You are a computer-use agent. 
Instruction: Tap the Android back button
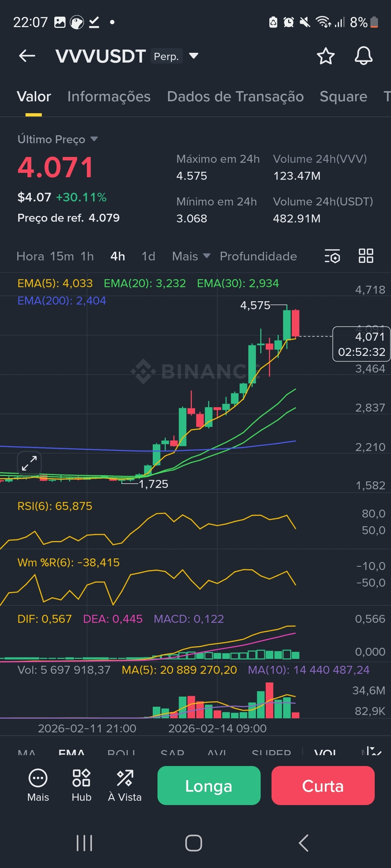pos(303,843)
